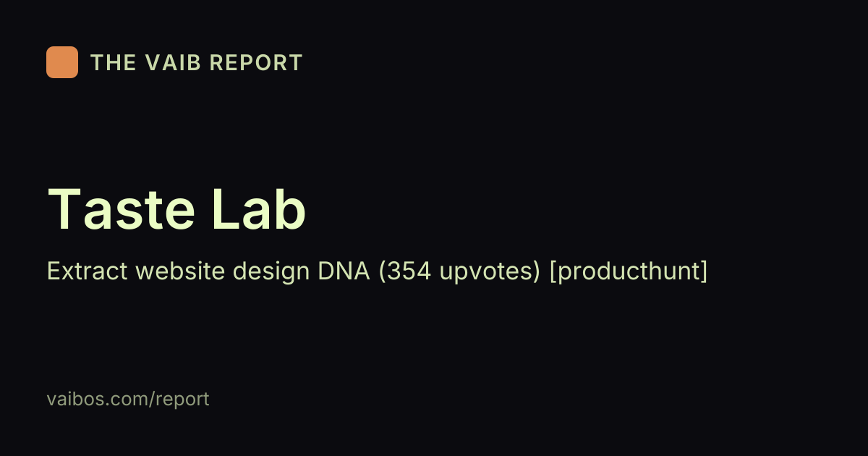Open THE VAIB REPORT header label
The height and width of the screenshot is (456, 868).
point(196,63)
